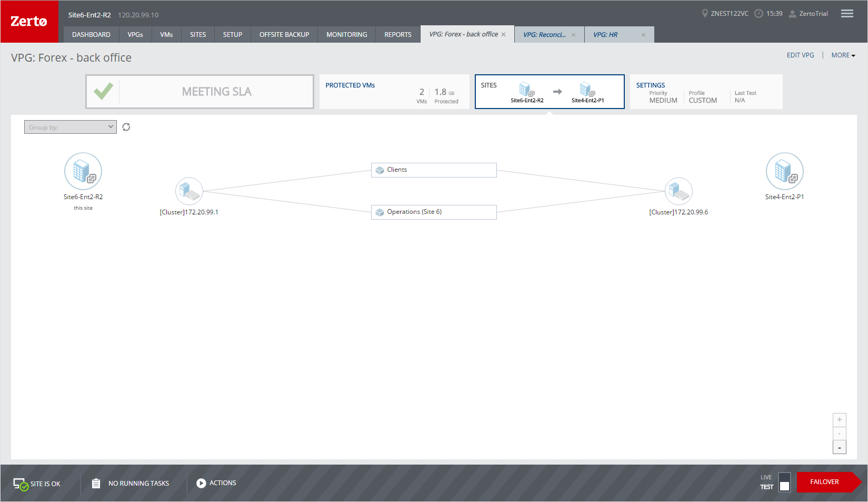The height and width of the screenshot is (502, 868).
Task: Close the VPG: HR tab
Action: [x=643, y=35]
